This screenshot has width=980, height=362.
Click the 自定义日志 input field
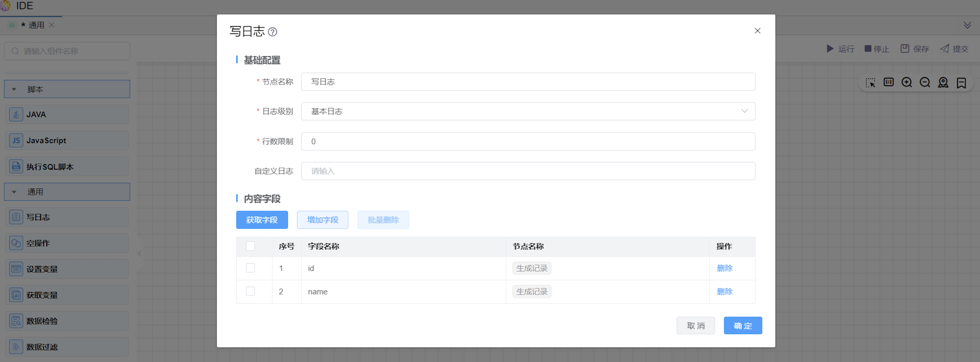528,171
